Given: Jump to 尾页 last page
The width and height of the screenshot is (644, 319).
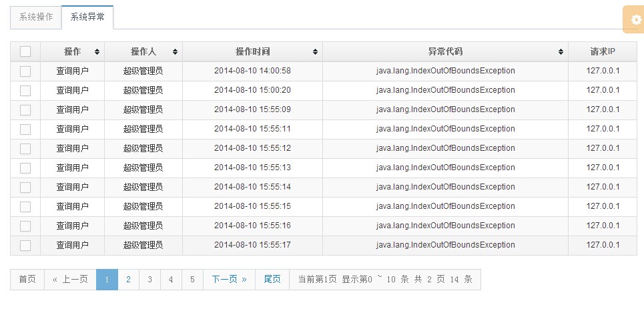Looking at the screenshot, I should click(272, 280).
